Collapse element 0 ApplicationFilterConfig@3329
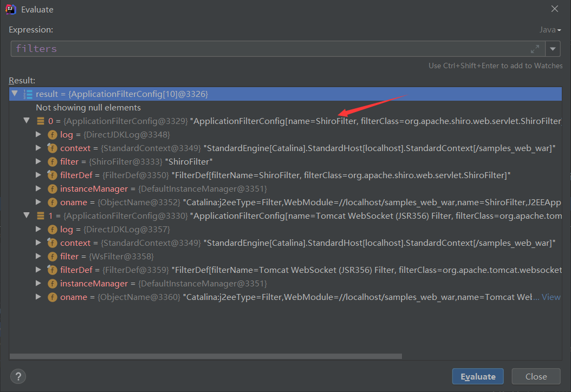Image resolution: width=571 pixels, height=392 pixels. (26, 121)
